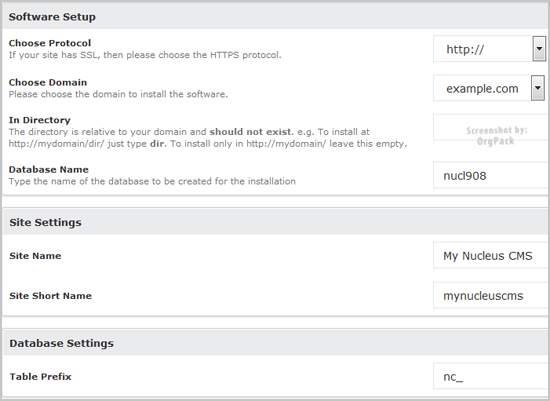Select the example.com domain combo box
This screenshot has width=550, height=401.
pyautogui.click(x=489, y=88)
